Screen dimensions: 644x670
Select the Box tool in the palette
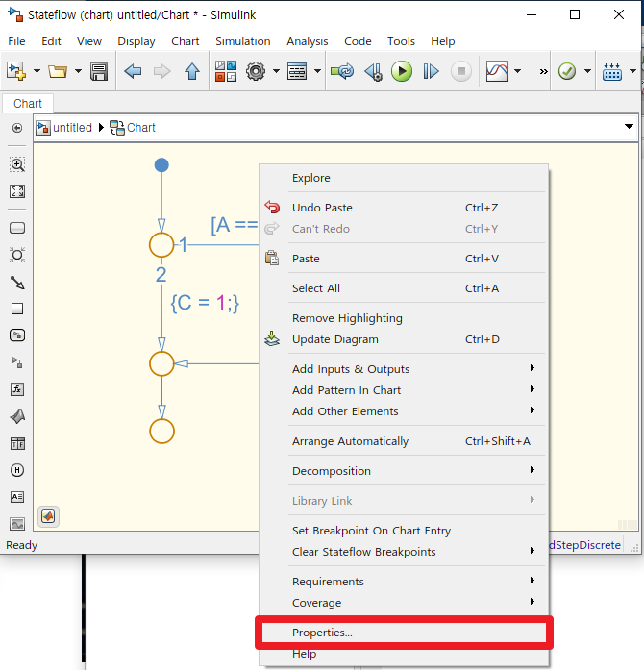point(17,309)
